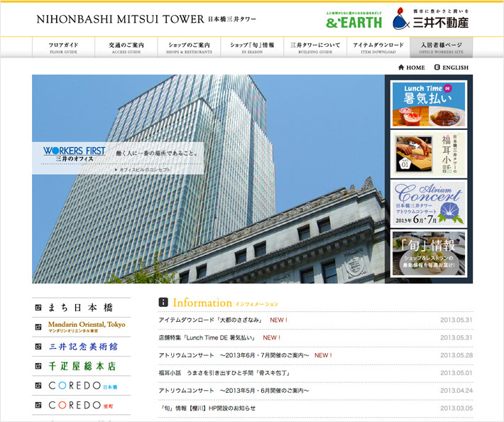Screen dimensions: 504x422
Task: Click the date 2013.05.01
Action: click(456, 373)
